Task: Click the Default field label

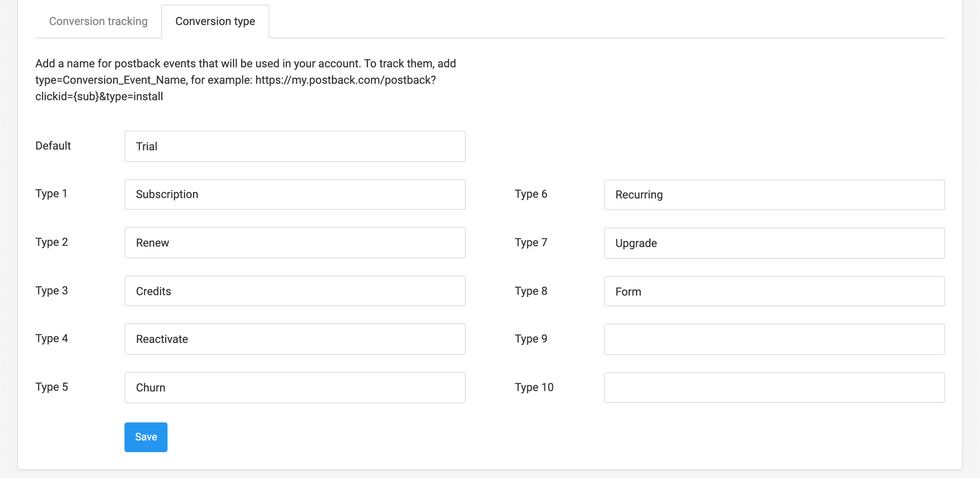Action: [x=53, y=146]
